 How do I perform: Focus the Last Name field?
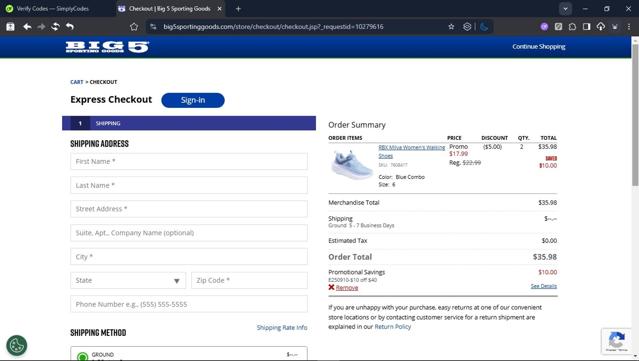[x=189, y=185]
